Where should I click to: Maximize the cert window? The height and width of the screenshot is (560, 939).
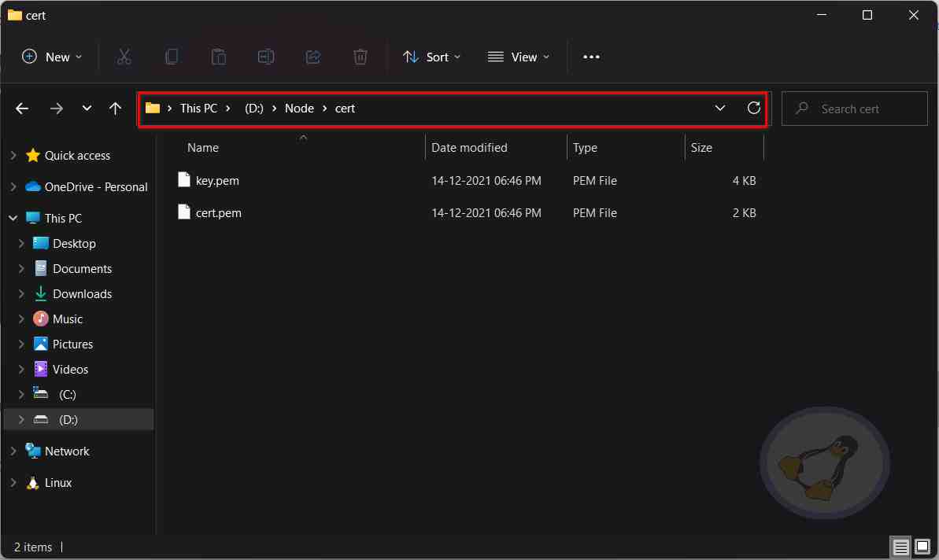(x=867, y=15)
